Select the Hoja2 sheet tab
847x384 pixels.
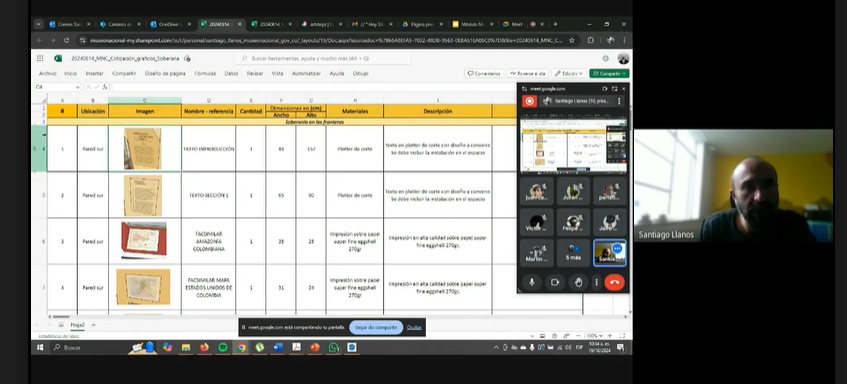(x=77, y=325)
